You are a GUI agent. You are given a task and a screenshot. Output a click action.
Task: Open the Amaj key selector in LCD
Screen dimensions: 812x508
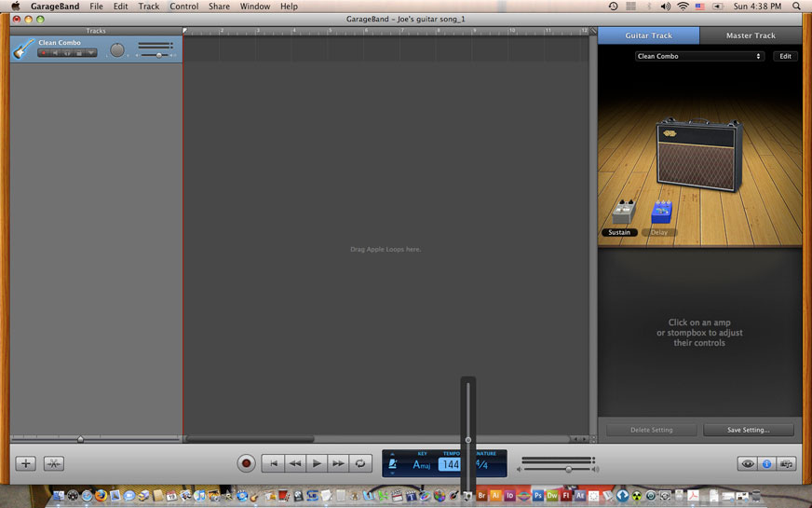coord(422,464)
